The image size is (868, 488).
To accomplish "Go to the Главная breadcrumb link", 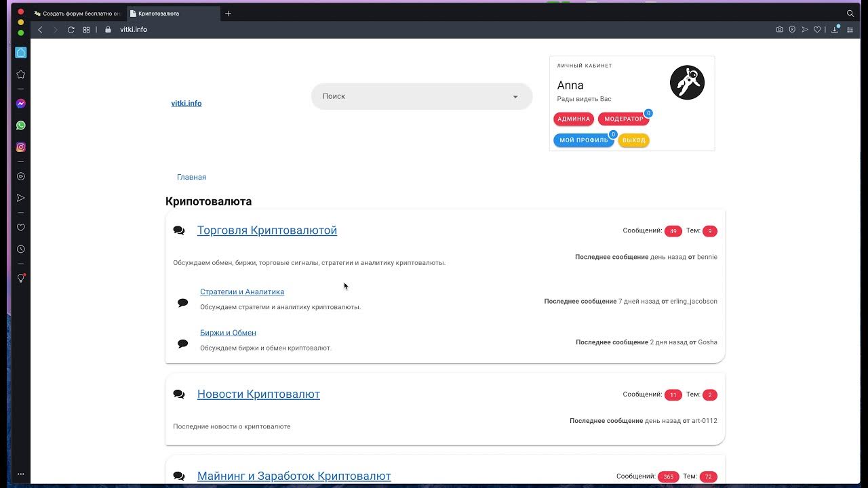I will [191, 177].
